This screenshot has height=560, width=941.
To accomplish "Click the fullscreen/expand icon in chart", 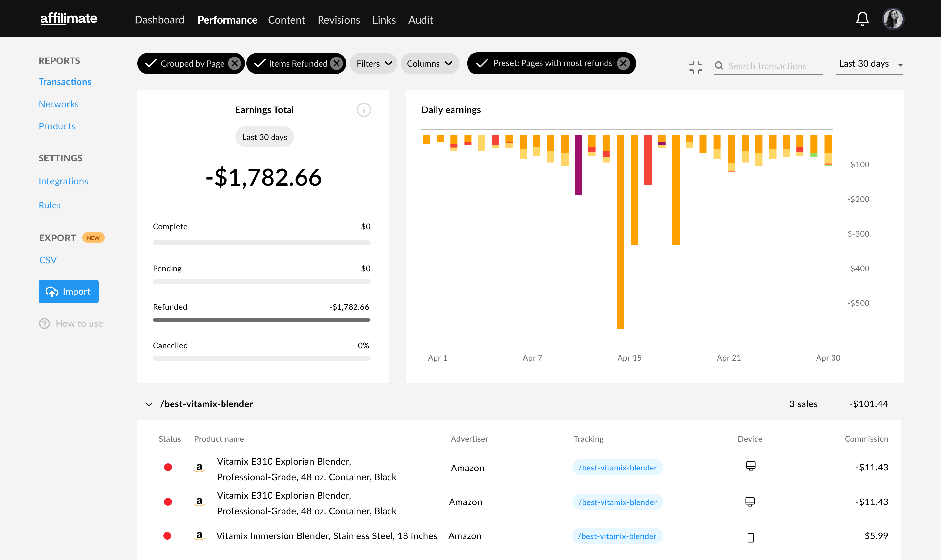I will click(x=696, y=65).
